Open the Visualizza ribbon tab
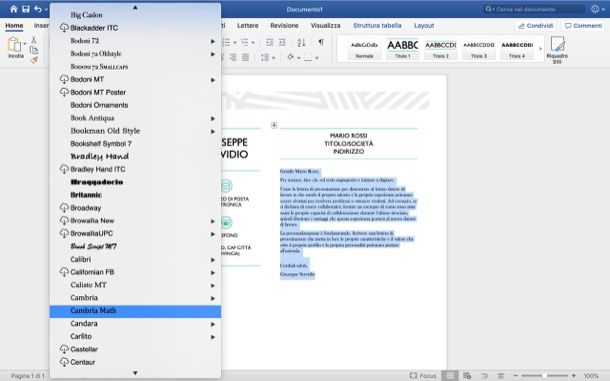The width and height of the screenshot is (610, 381). (325, 26)
